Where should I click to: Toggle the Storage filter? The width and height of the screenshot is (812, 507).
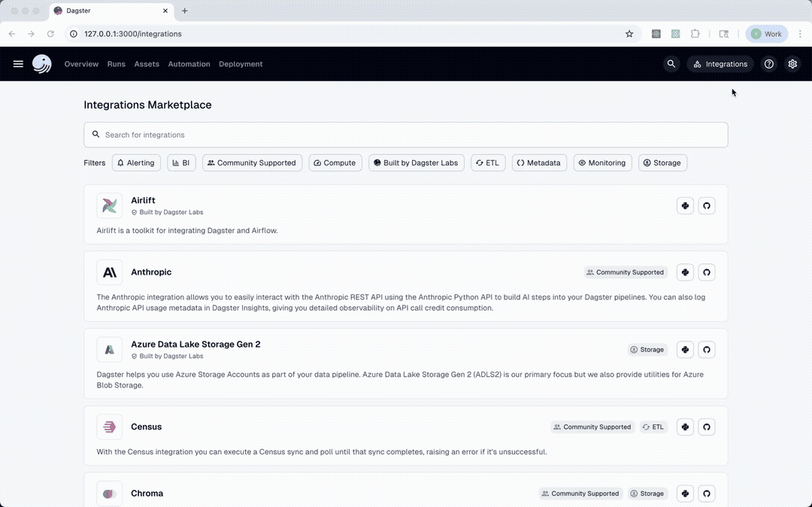point(662,162)
